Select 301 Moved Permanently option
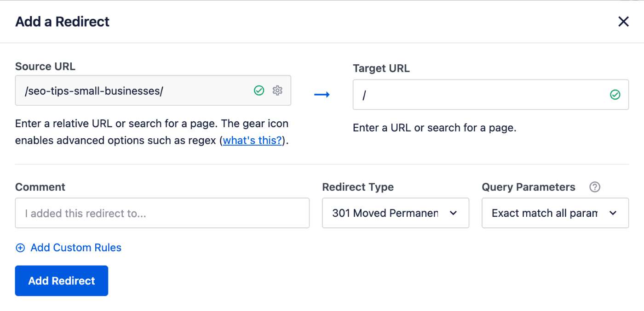The width and height of the screenshot is (644, 311). click(395, 213)
